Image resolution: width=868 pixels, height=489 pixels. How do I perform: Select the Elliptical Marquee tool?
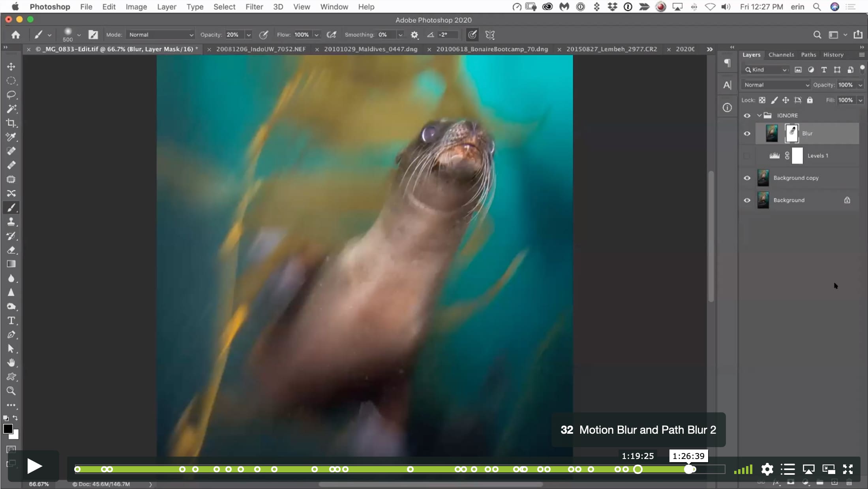[x=11, y=81]
